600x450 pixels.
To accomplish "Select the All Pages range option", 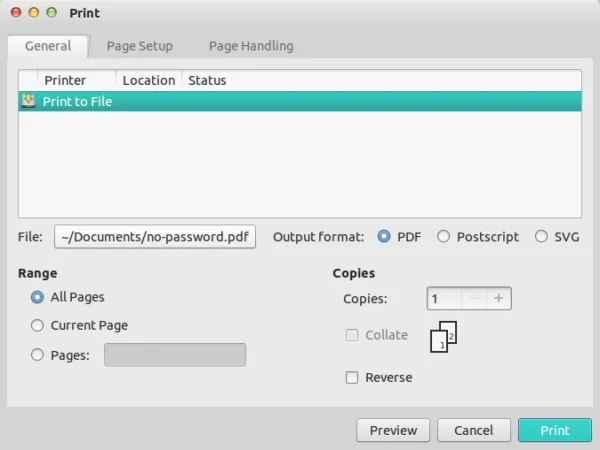I will (x=37, y=297).
